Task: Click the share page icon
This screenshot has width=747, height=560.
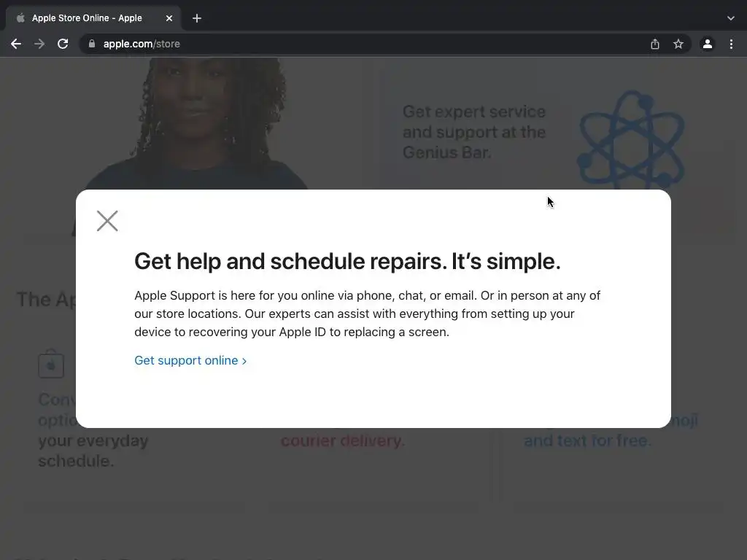Action: [655, 44]
